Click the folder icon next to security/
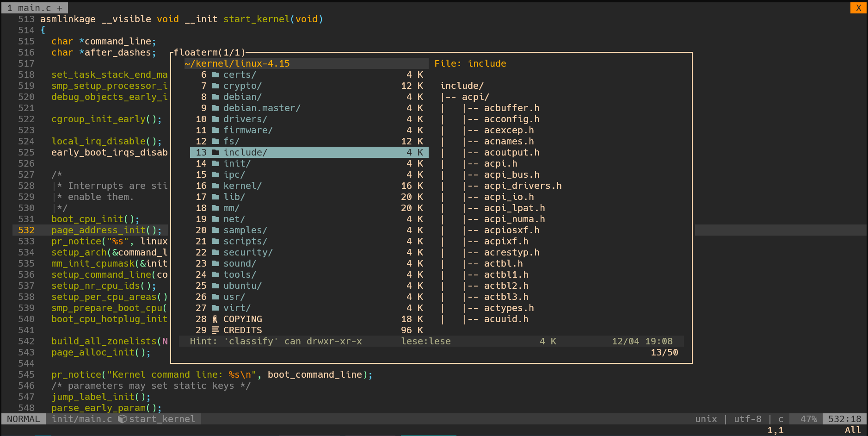 pos(215,252)
